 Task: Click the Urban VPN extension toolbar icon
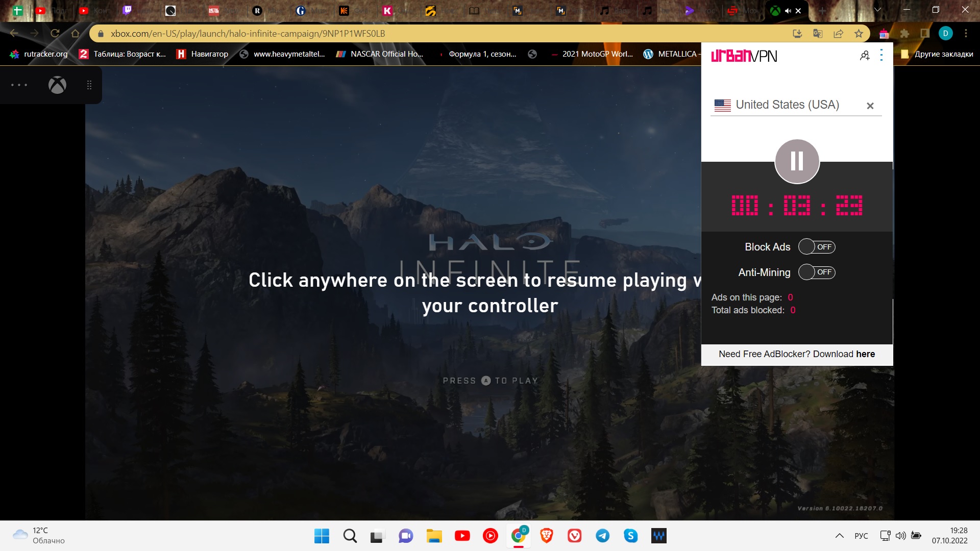pyautogui.click(x=884, y=34)
